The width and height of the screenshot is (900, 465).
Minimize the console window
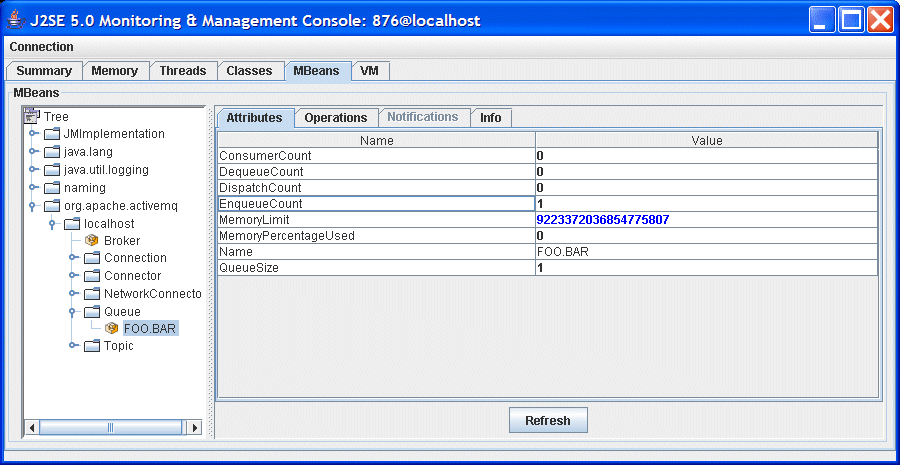[x=823, y=21]
